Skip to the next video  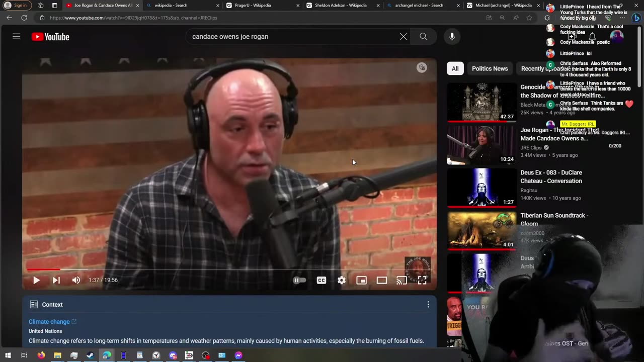pos(56,280)
